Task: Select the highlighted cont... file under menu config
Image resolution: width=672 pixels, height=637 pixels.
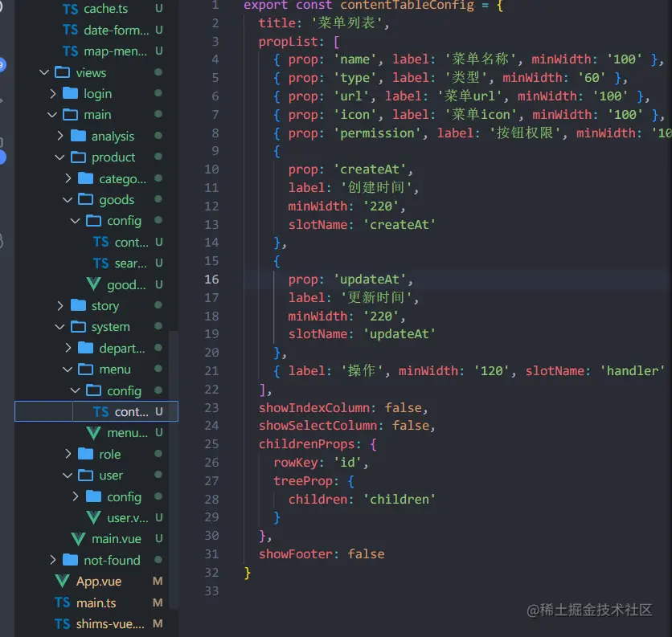Action: (96, 411)
